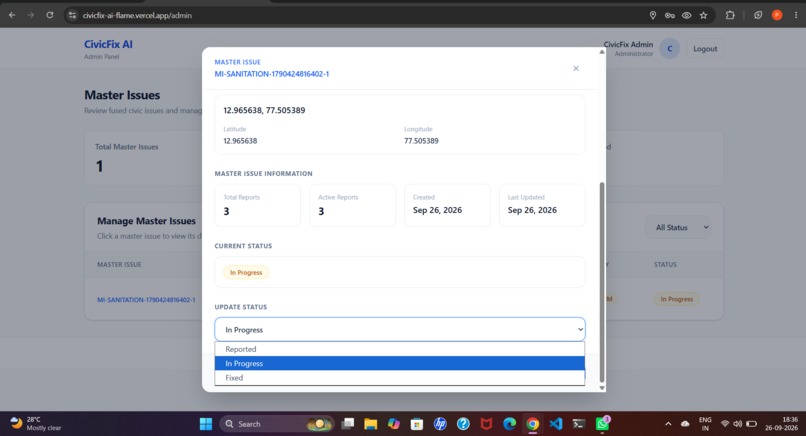The image size is (806, 436).
Task: Open the clock showing 18:36
Action: [x=781, y=424]
